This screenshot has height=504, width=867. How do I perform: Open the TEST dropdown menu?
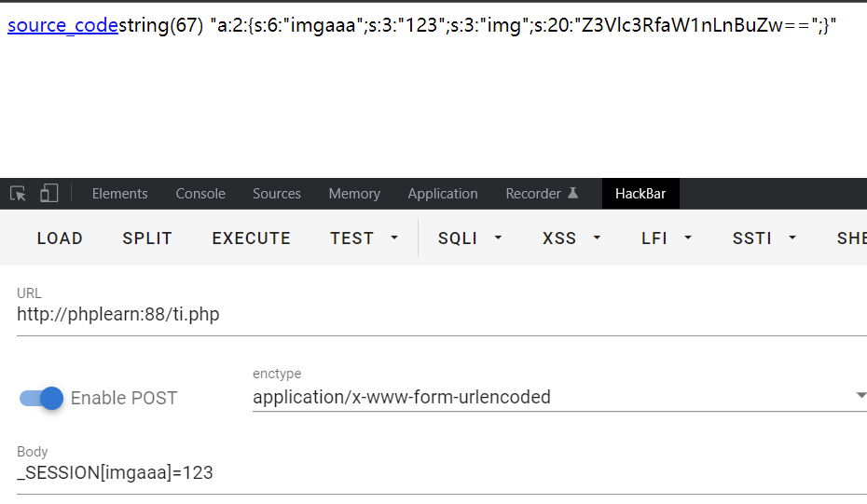[364, 238]
